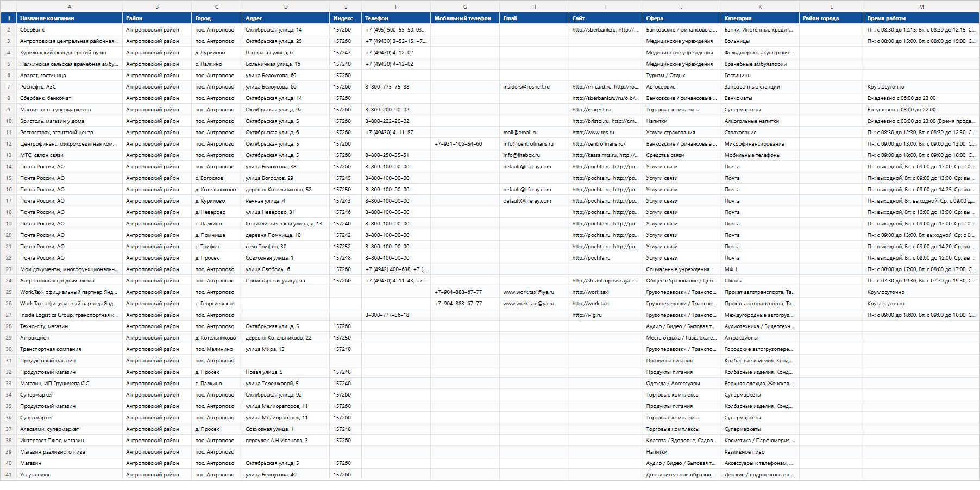Click the 'Район города' header cell
This screenshot has height=490, width=980.
coord(832,18)
